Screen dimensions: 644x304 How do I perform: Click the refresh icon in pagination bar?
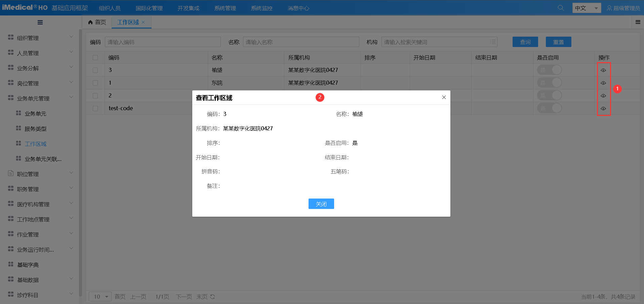point(212,297)
